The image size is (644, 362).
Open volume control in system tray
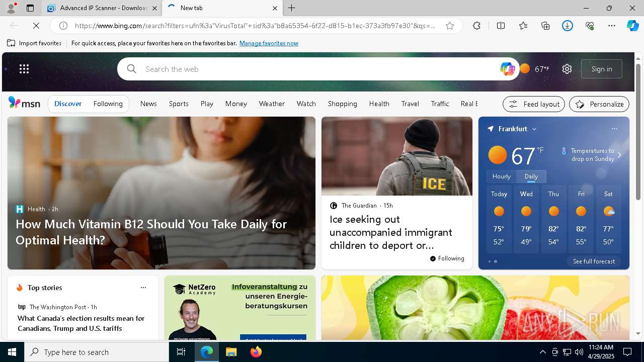(x=579, y=352)
